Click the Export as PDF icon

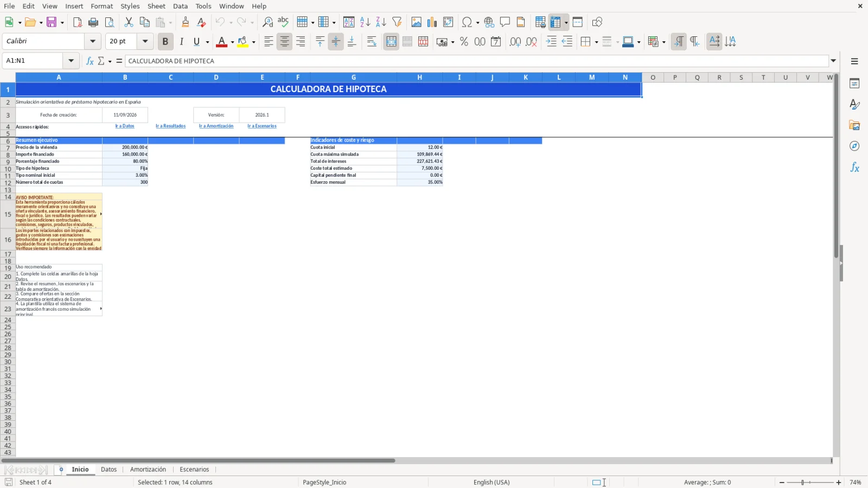click(78, 22)
